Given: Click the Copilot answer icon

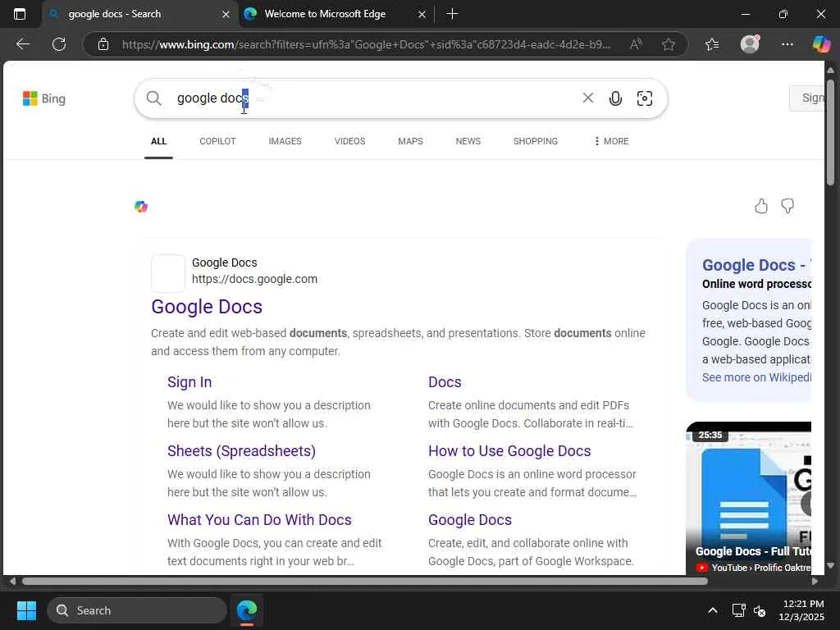Looking at the screenshot, I should 141,207.
